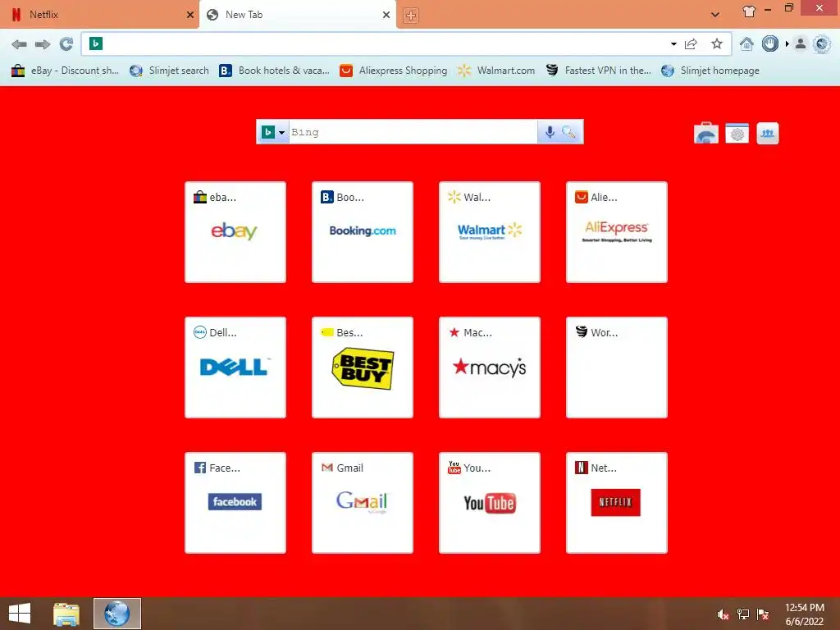Open the Best Buy speed dial tile
The width and height of the screenshot is (840, 630).
pyautogui.click(x=362, y=367)
